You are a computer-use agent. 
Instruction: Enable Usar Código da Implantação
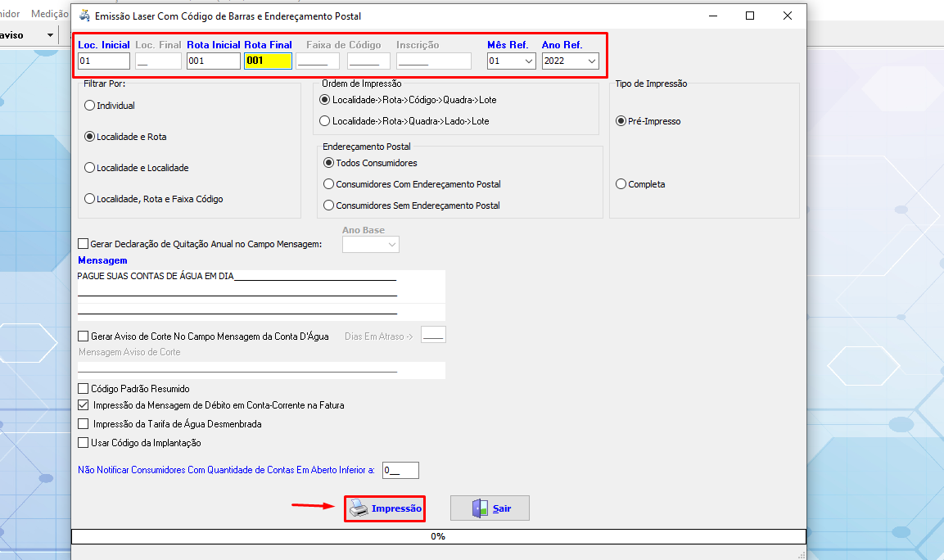[83, 443]
